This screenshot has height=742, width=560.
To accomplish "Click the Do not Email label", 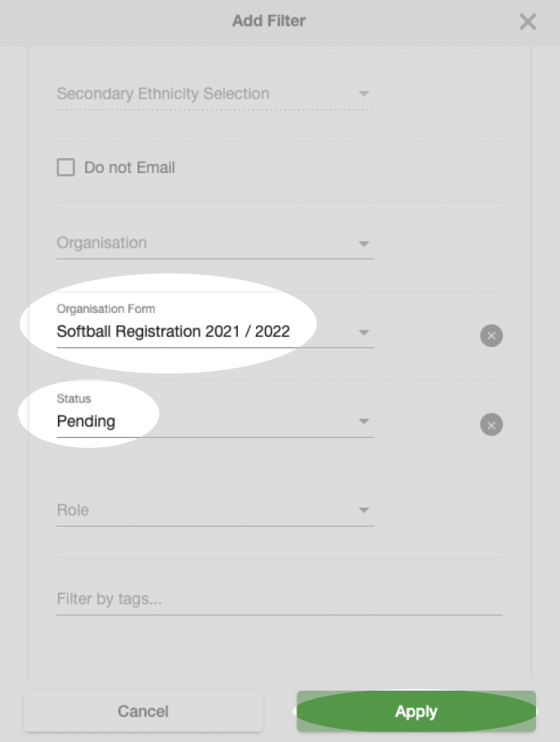I will coord(130,167).
